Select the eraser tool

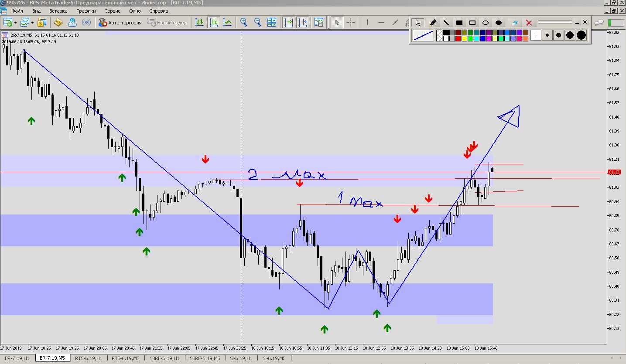tap(515, 22)
